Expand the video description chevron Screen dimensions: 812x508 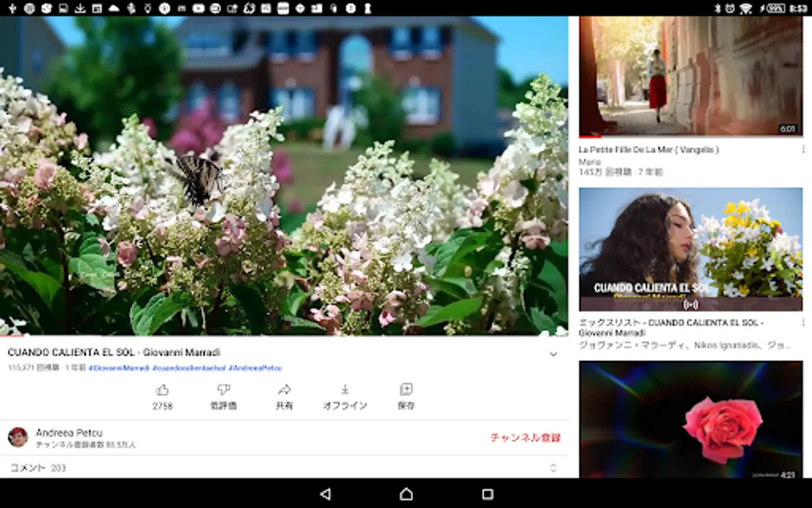click(x=553, y=354)
